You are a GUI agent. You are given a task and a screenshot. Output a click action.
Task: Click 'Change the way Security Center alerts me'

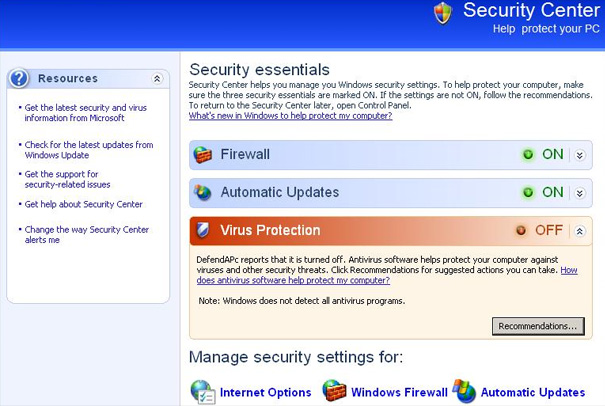click(x=86, y=235)
